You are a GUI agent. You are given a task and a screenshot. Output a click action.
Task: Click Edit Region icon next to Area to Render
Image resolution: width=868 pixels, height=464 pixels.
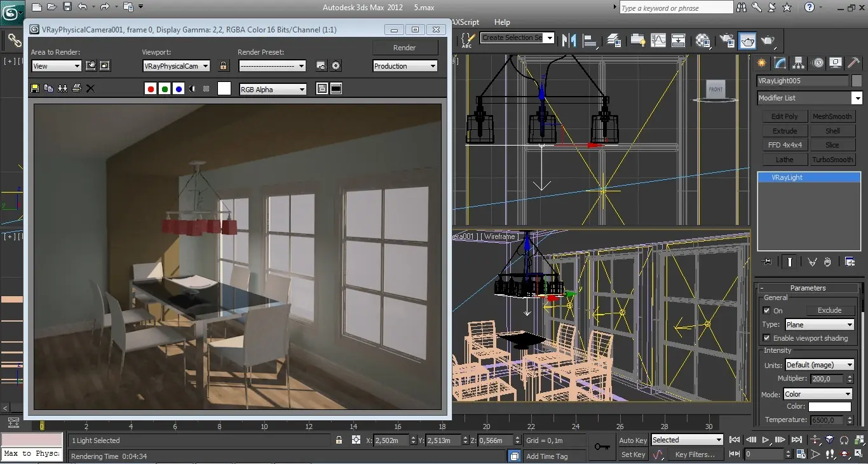[91, 65]
